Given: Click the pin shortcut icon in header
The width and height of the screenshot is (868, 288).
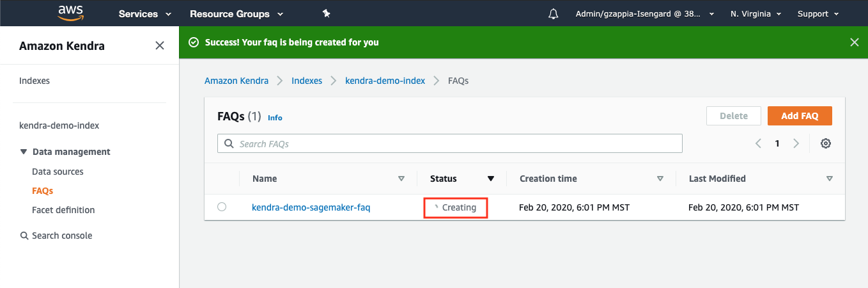Looking at the screenshot, I should click(x=326, y=13).
